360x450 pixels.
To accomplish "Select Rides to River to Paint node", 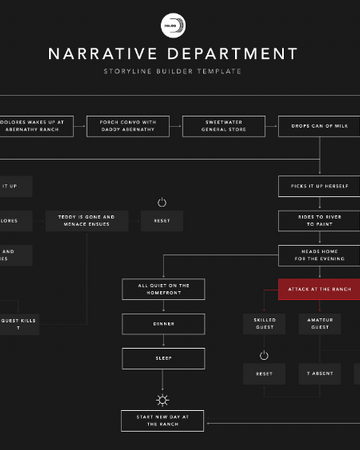I will point(319,221).
